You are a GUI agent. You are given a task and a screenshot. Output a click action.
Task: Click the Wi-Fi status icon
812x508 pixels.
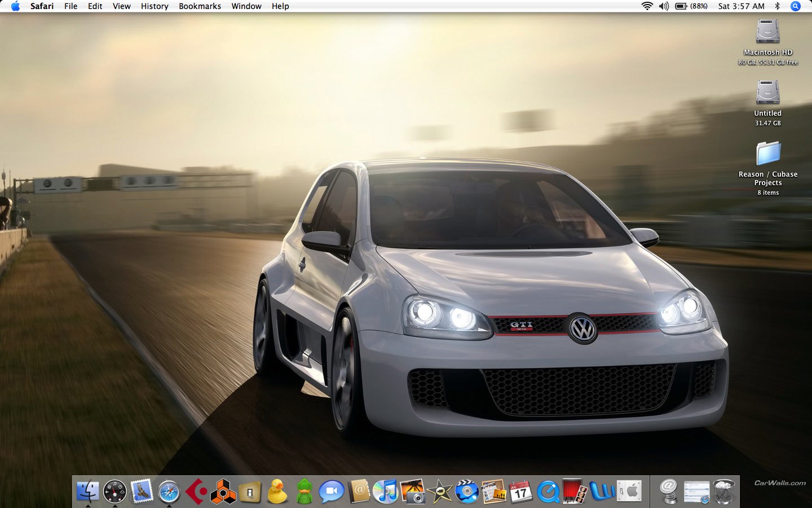pyautogui.click(x=647, y=6)
